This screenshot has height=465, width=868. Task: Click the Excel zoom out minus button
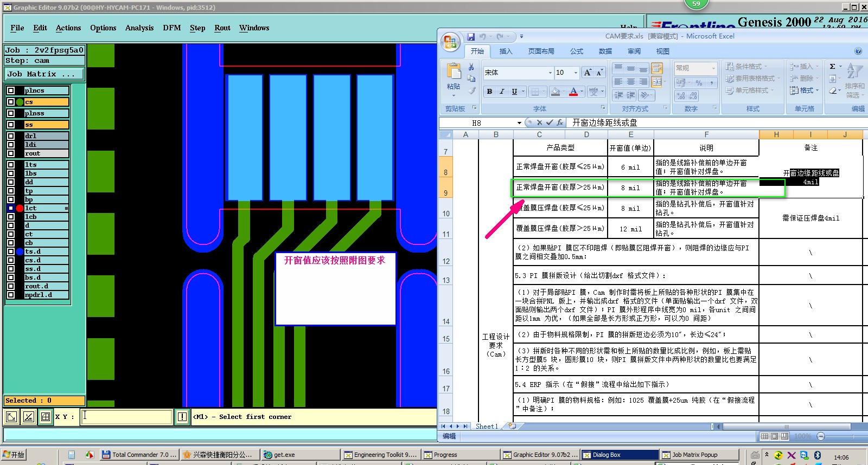pos(821,436)
